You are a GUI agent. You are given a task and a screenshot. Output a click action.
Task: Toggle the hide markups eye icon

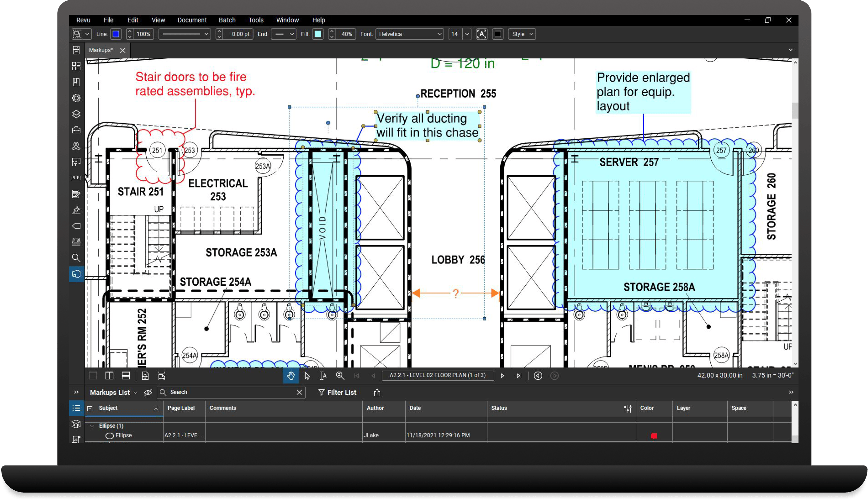pos(148,392)
